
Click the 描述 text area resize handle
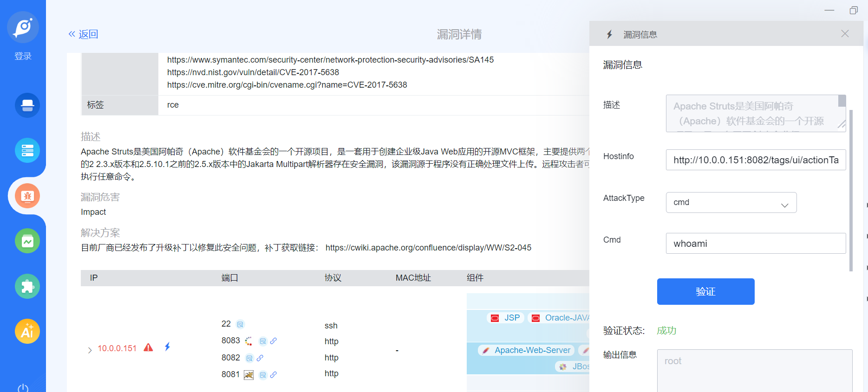pos(842,124)
